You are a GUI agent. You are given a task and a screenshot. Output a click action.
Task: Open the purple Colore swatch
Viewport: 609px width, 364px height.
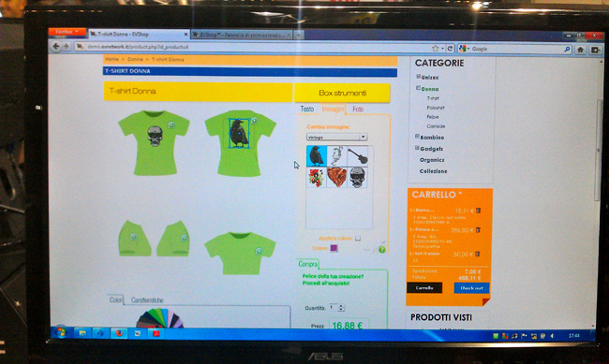click(334, 248)
